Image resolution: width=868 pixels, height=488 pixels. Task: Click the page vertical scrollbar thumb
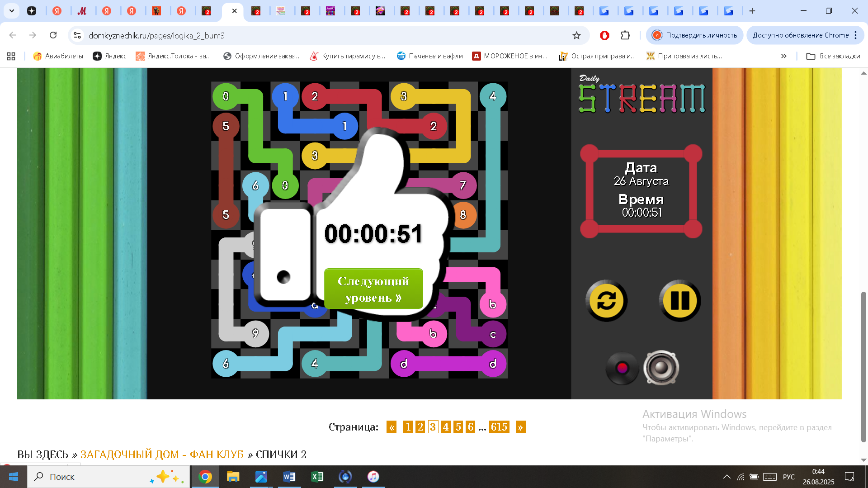click(863, 367)
